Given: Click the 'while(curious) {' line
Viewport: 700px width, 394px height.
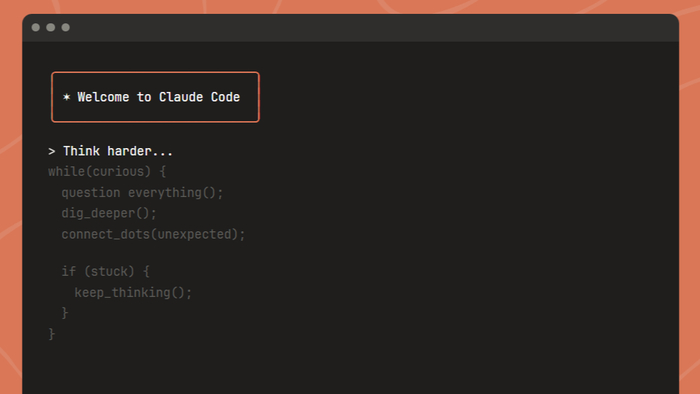Looking at the screenshot, I should pyautogui.click(x=107, y=172).
